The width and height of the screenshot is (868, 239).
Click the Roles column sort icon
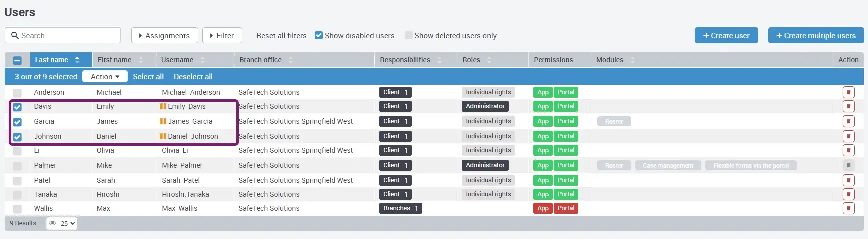(x=489, y=60)
